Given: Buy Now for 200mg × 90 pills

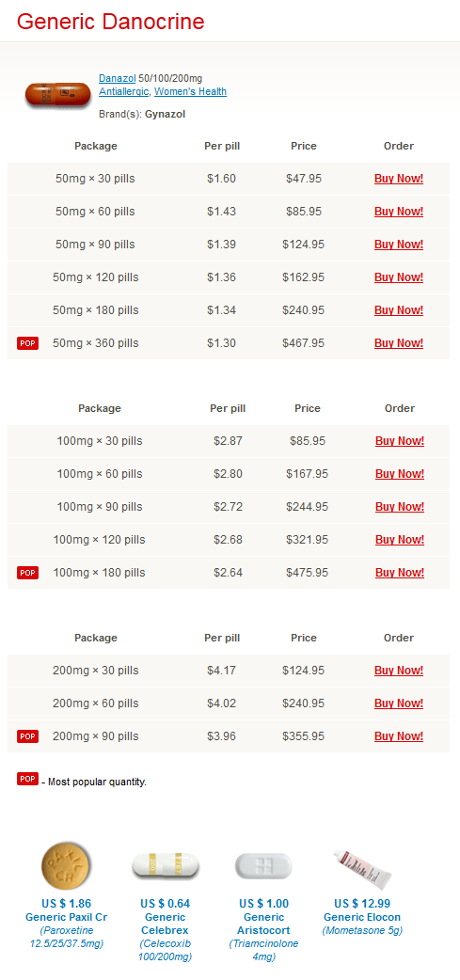Looking at the screenshot, I should tap(399, 736).
